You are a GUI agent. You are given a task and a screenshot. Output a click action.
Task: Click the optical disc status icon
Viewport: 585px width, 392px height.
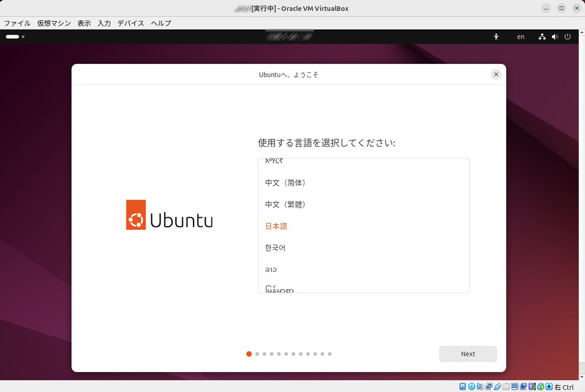(x=471, y=386)
